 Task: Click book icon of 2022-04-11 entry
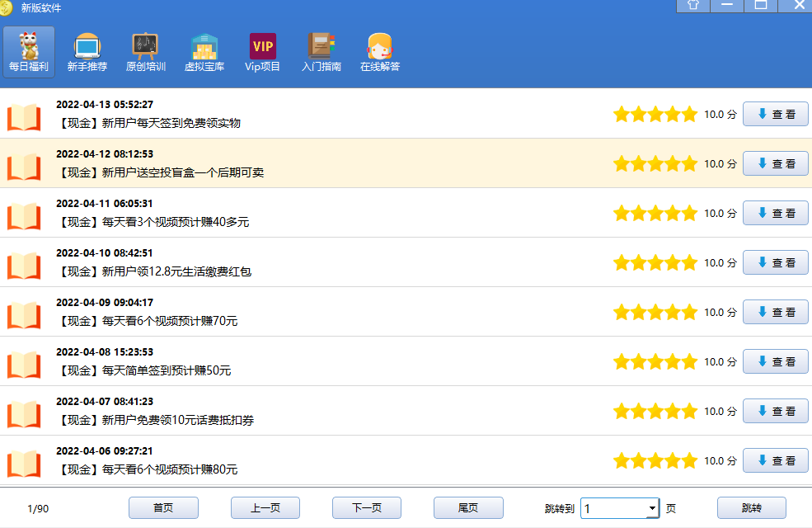click(24, 215)
